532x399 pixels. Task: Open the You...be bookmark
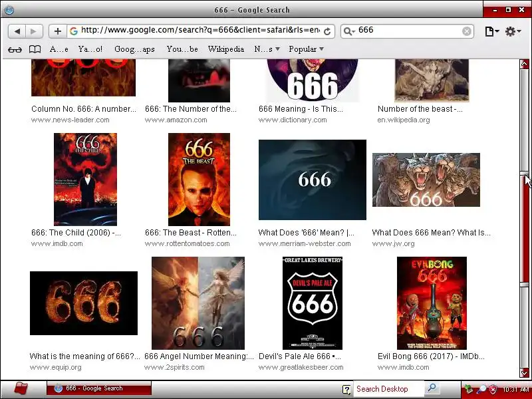pyautogui.click(x=182, y=49)
